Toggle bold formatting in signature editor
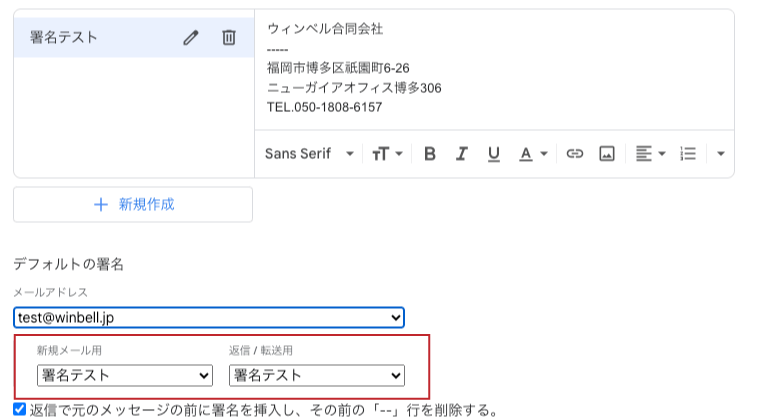The height and width of the screenshot is (417, 767). (429, 154)
